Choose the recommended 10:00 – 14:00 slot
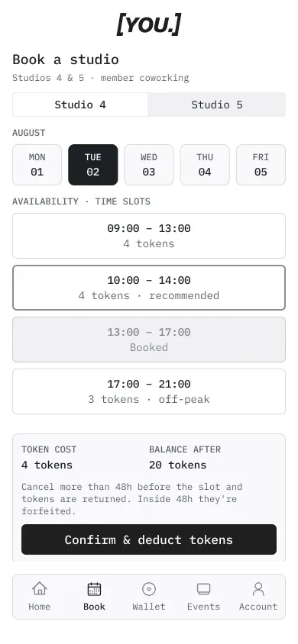Viewport: 298px width, 644px height. [149, 288]
